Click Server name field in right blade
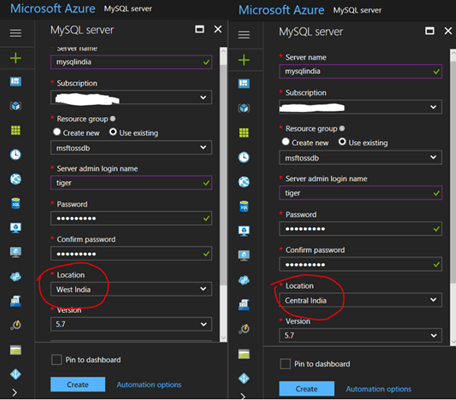The width and height of the screenshot is (456, 400). tap(361, 71)
